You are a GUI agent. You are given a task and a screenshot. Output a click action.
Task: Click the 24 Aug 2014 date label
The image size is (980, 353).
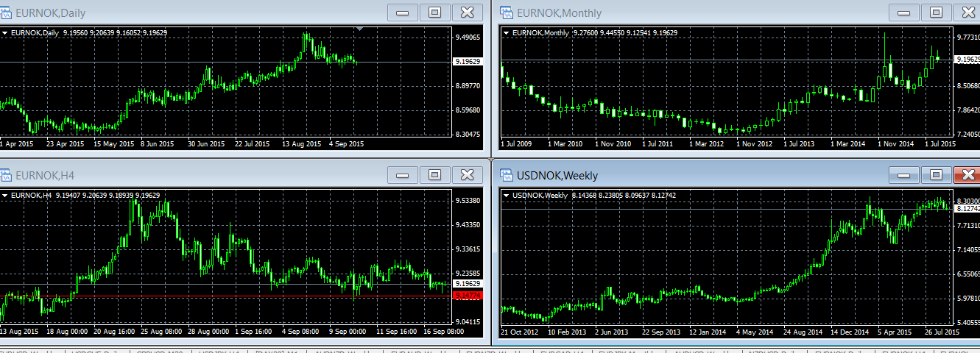[803, 332]
